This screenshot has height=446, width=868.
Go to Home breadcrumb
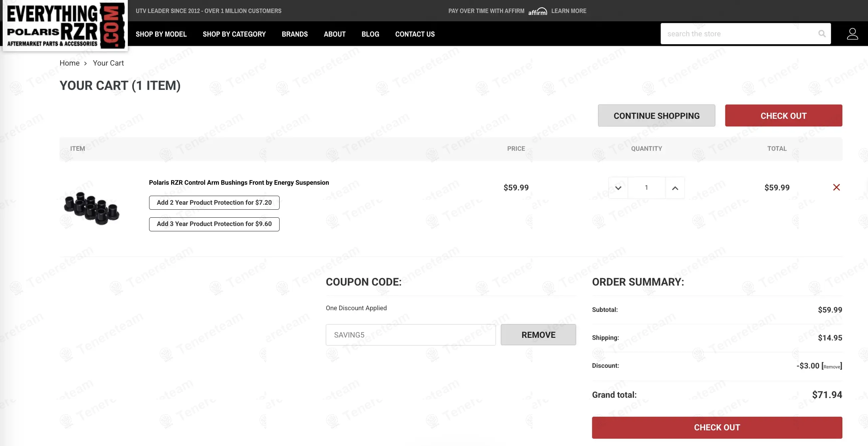point(70,63)
